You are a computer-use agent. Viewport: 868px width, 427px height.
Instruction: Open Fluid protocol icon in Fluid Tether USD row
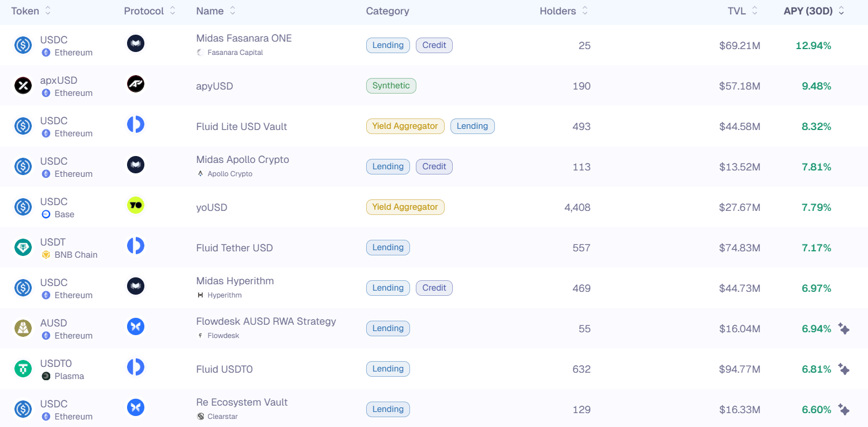136,246
